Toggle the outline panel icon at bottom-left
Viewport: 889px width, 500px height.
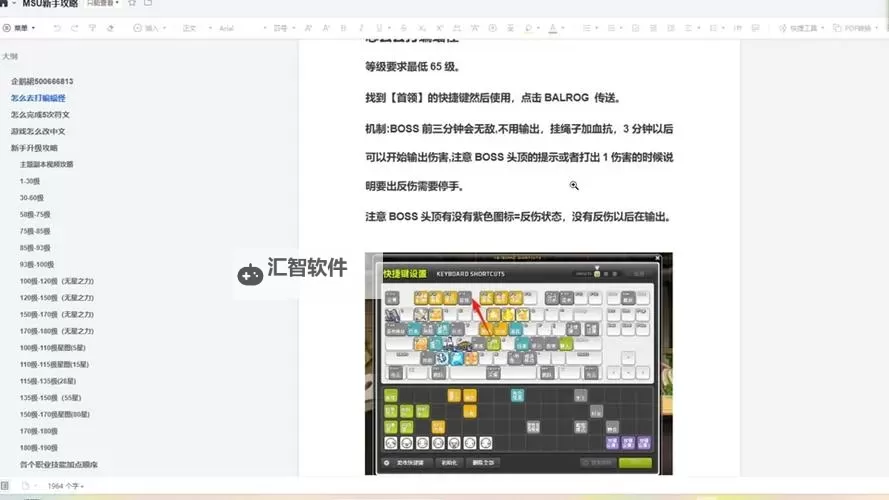5,486
